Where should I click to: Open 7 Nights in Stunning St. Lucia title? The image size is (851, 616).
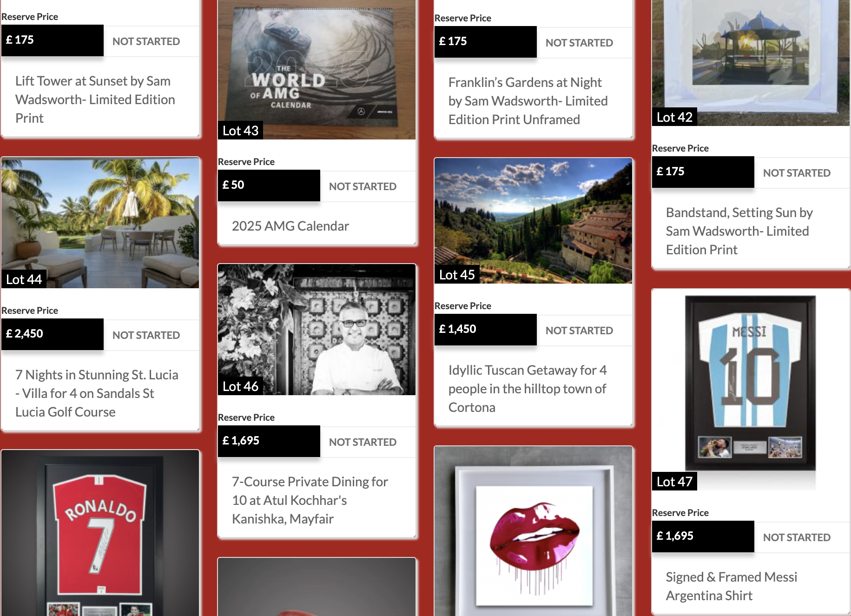97,393
